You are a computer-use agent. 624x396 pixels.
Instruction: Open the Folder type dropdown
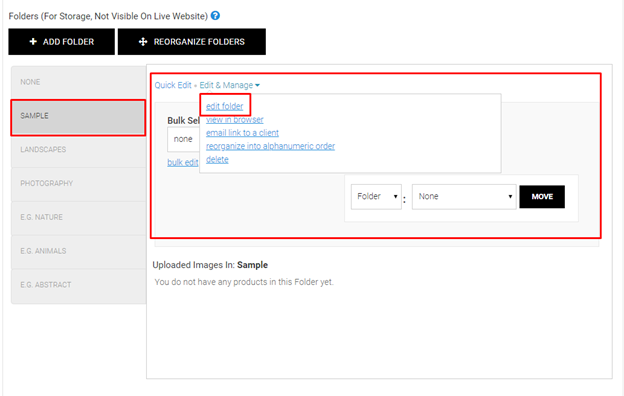tap(376, 197)
